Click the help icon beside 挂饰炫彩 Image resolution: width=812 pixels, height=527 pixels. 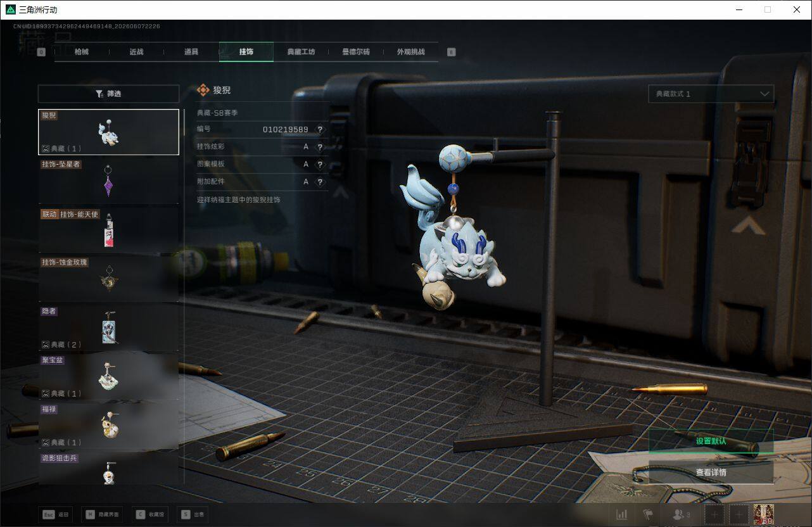tap(320, 147)
